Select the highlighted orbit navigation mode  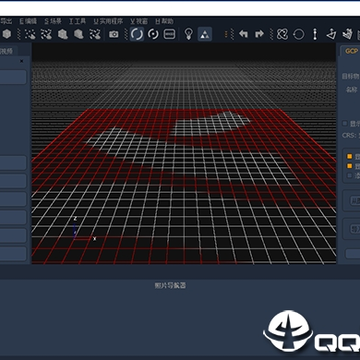coord(137,34)
